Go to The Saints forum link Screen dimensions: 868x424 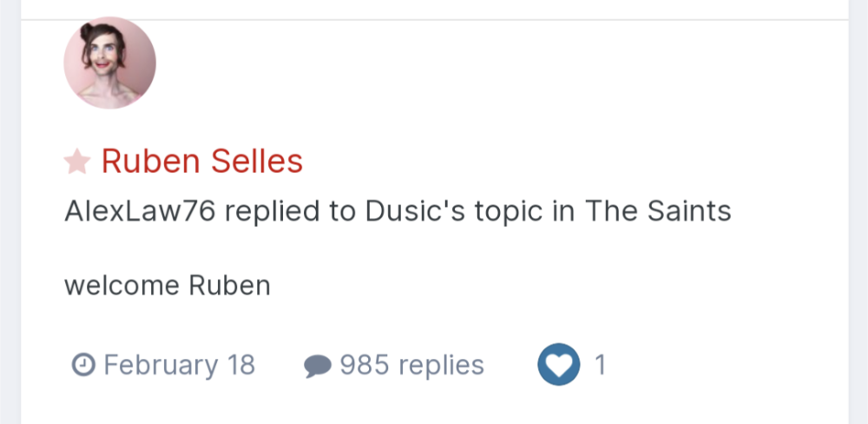coord(657,211)
